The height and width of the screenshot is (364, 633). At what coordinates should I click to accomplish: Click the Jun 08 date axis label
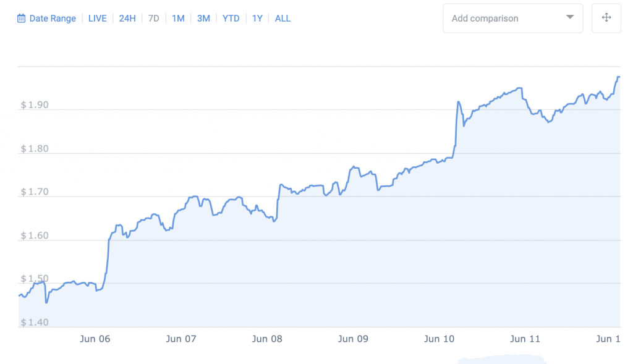click(268, 339)
